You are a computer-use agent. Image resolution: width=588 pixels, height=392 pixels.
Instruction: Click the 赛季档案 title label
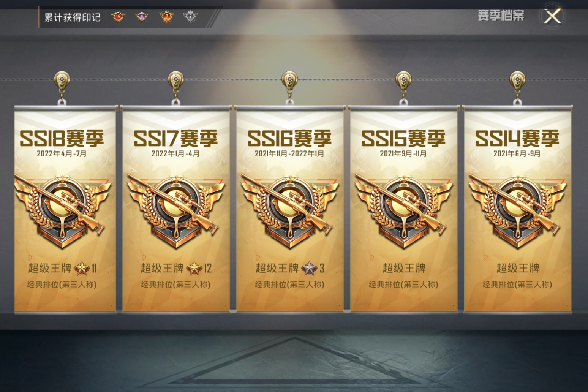coord(501,16)
